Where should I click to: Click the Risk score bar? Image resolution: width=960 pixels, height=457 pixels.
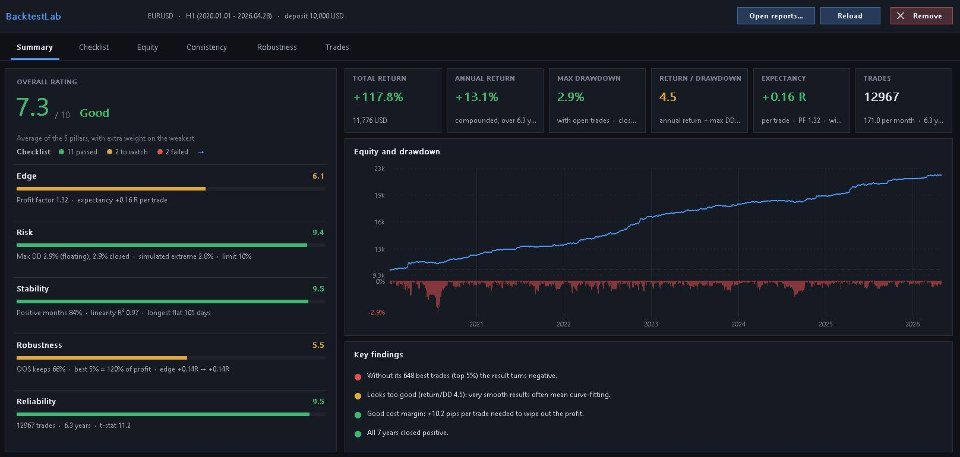tap(170, 245)
